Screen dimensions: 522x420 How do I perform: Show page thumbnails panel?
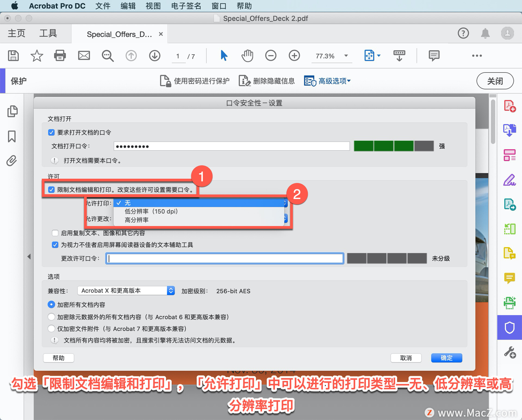[12, 111]
